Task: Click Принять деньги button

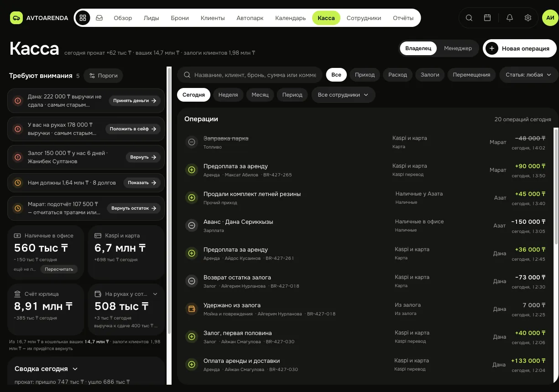Action: click(135, 101)
